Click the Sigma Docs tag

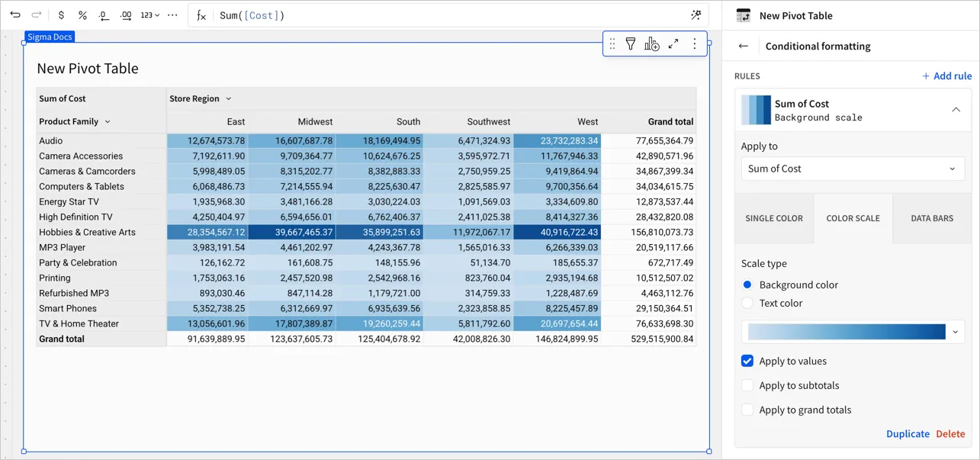point(50,37)
